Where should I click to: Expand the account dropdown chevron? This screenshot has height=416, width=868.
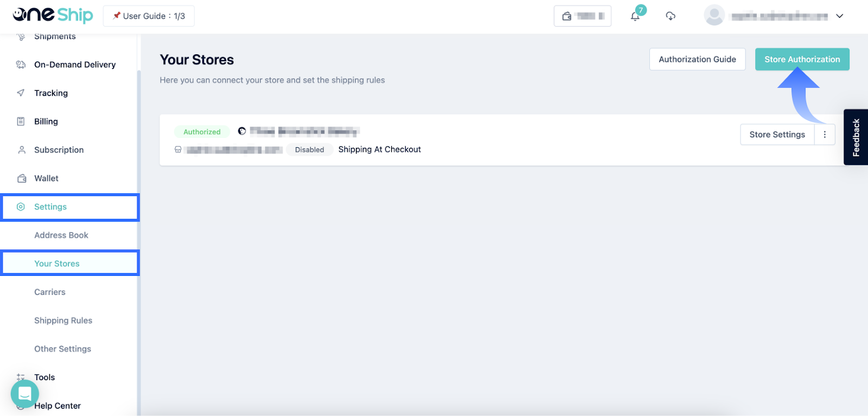pyautogui.click(x=839, y=16)
